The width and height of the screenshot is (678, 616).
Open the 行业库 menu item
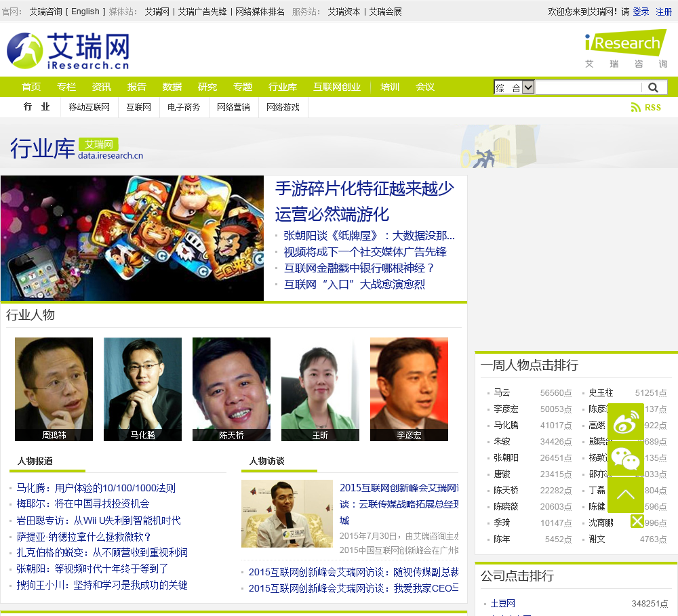click(x=282, y=87)
